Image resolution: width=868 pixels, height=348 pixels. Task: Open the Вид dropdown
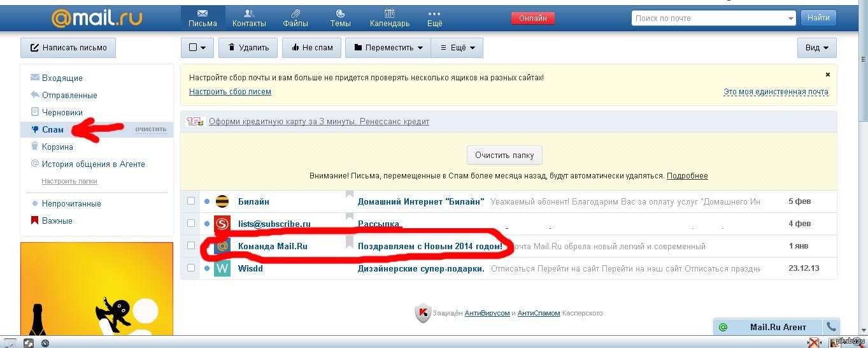[x=817, y=47]
